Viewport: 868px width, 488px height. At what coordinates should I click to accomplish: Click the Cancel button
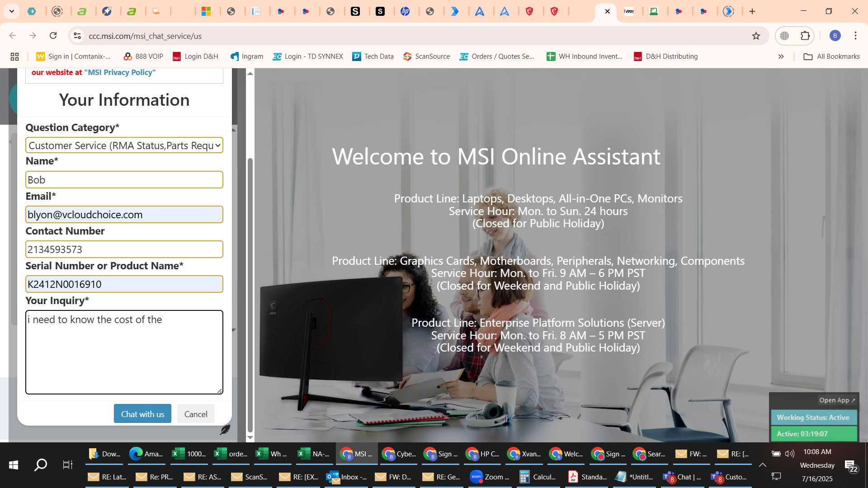click(x=196, y=414)
